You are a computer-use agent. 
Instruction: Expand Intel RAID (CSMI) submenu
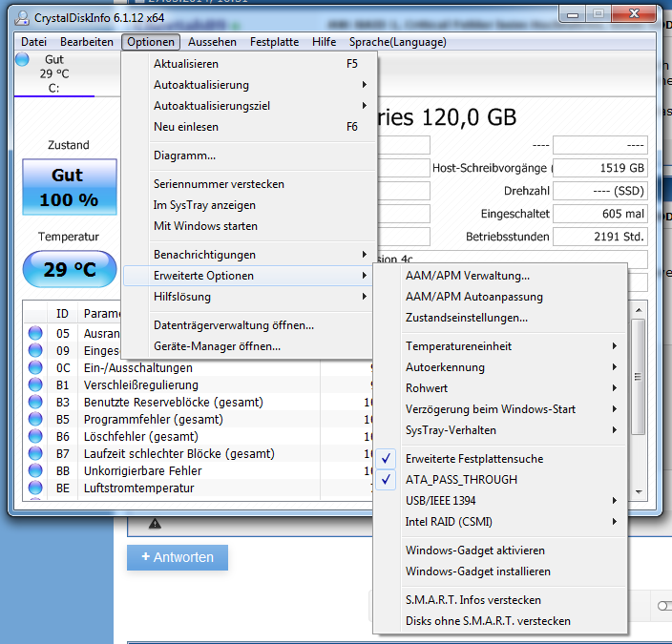(500, 522)
